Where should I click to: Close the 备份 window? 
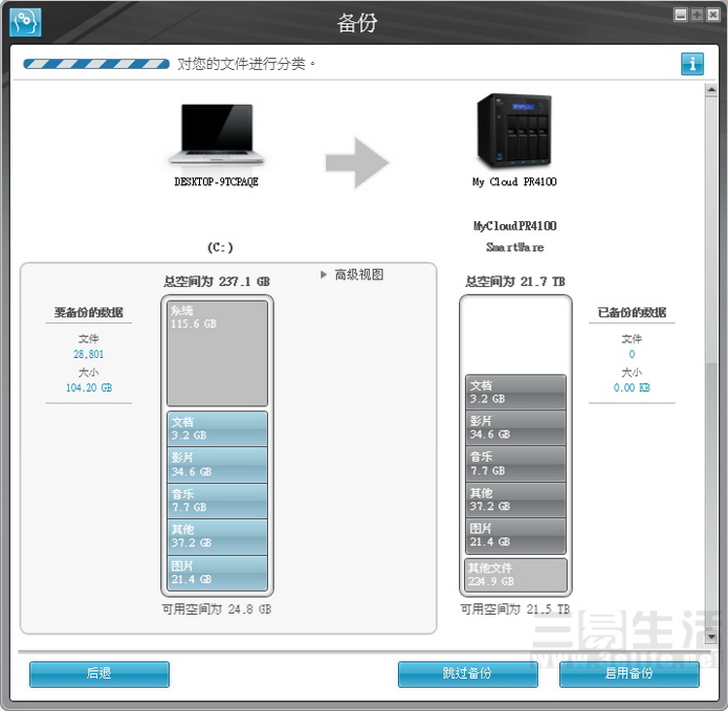(x=712, y=15)
